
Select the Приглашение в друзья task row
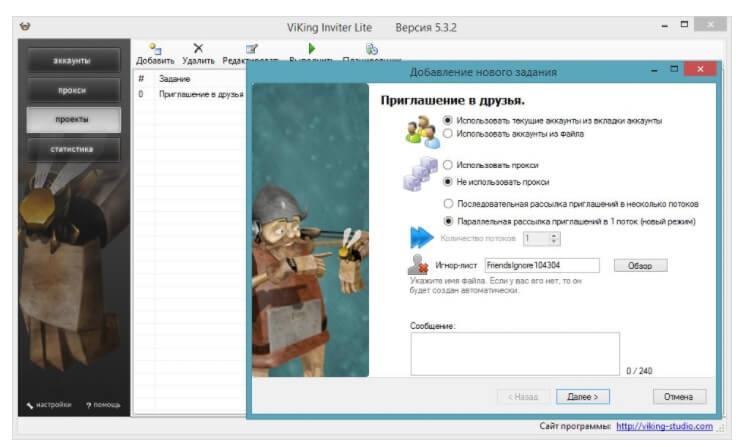pos(190,94)
